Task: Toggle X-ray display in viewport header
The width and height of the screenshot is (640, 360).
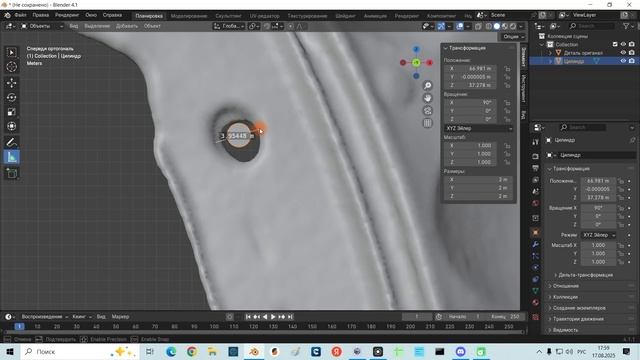Action: [478, 26]
